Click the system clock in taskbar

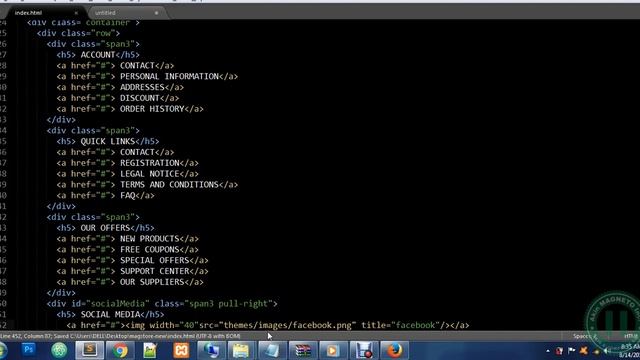pos(630,351)
